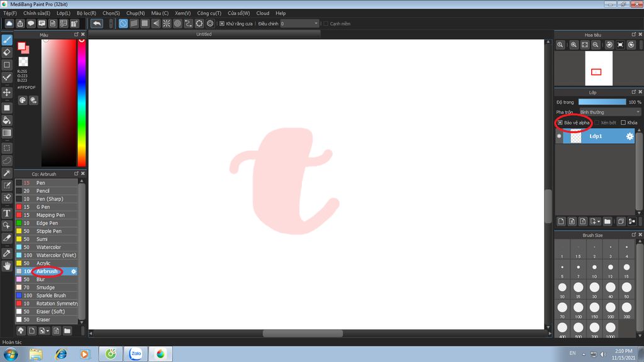The height and width of the screenshot is (362, 644).
Task: Enable the circle snap guide icon
Action: (177, 23)
